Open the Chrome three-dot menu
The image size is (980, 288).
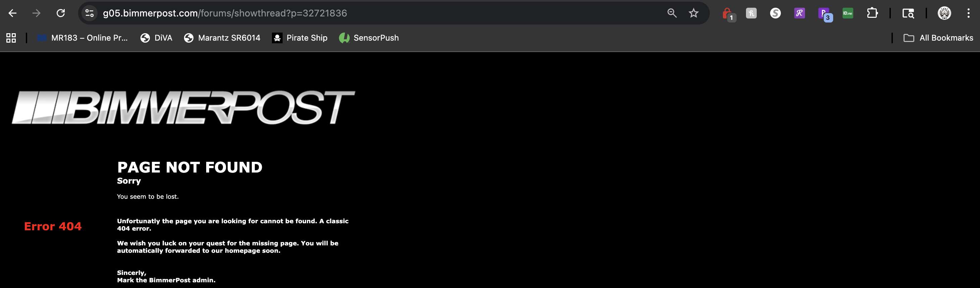pyautogui.click(x=968, y=13)
